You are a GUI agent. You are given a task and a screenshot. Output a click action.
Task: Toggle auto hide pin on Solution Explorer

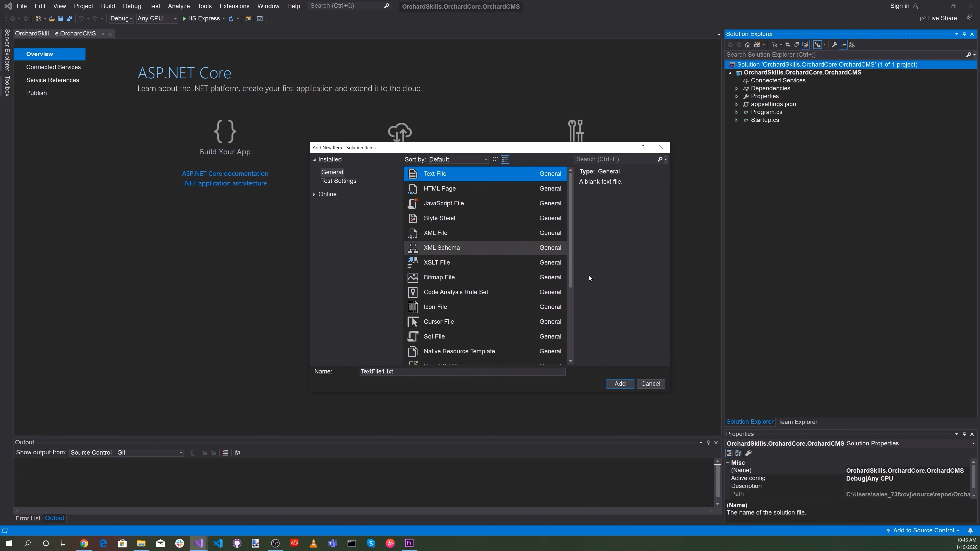click(964, 34)
